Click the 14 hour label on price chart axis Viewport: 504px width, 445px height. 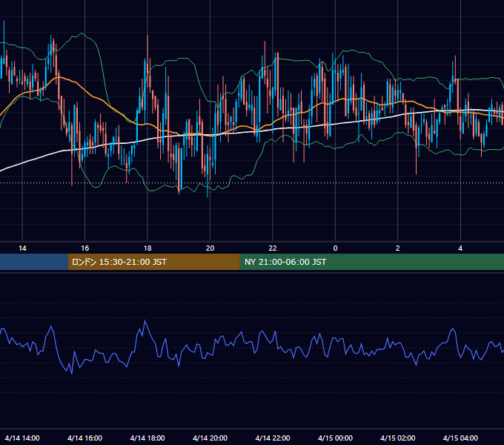click(22, 248)
